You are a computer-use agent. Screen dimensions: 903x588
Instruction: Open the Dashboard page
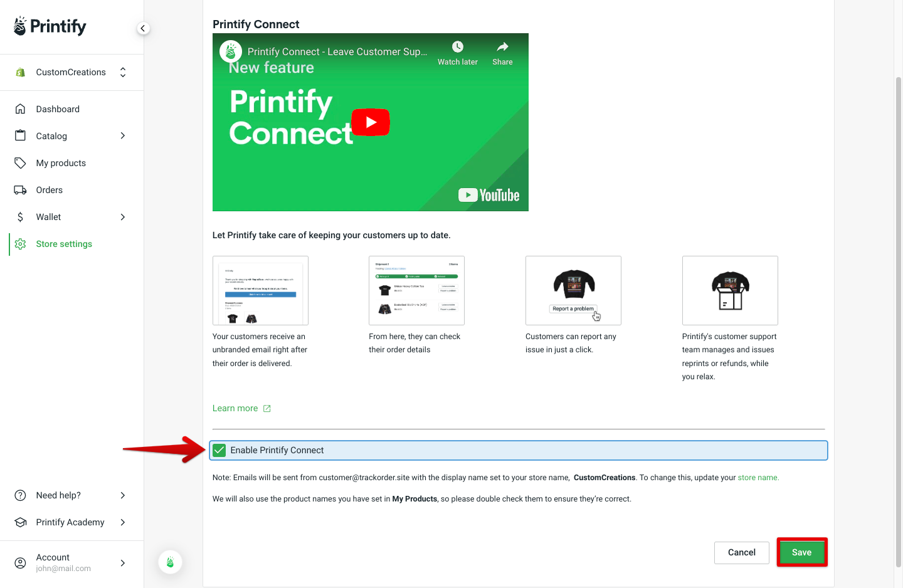pyautogui.click(x=58, y=109)
